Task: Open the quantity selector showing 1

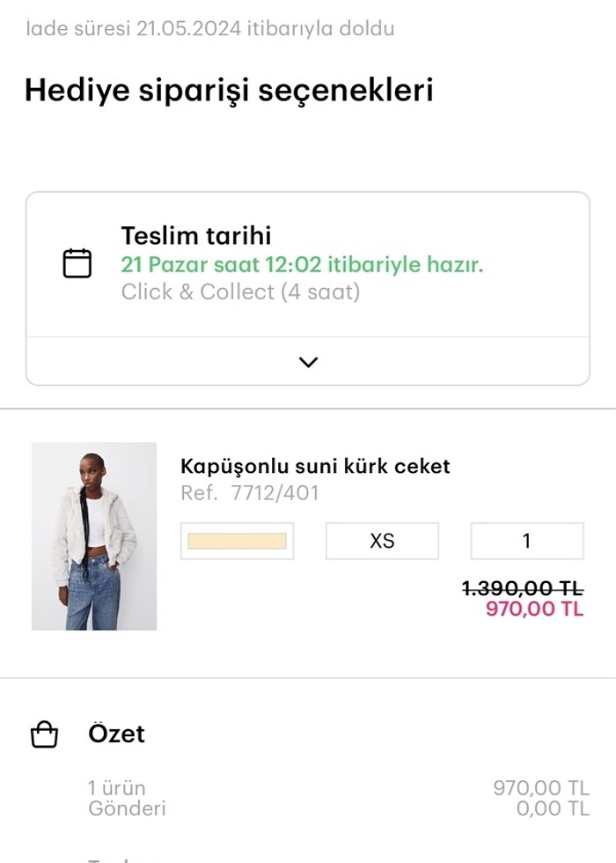Action: 526,541
